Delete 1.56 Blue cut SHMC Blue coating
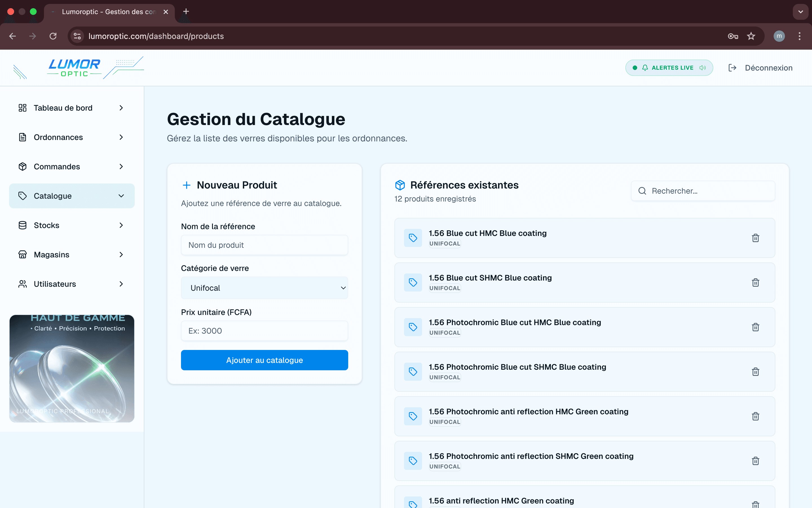The height and width of the screenshot is (508, 812). click(755, 283)
